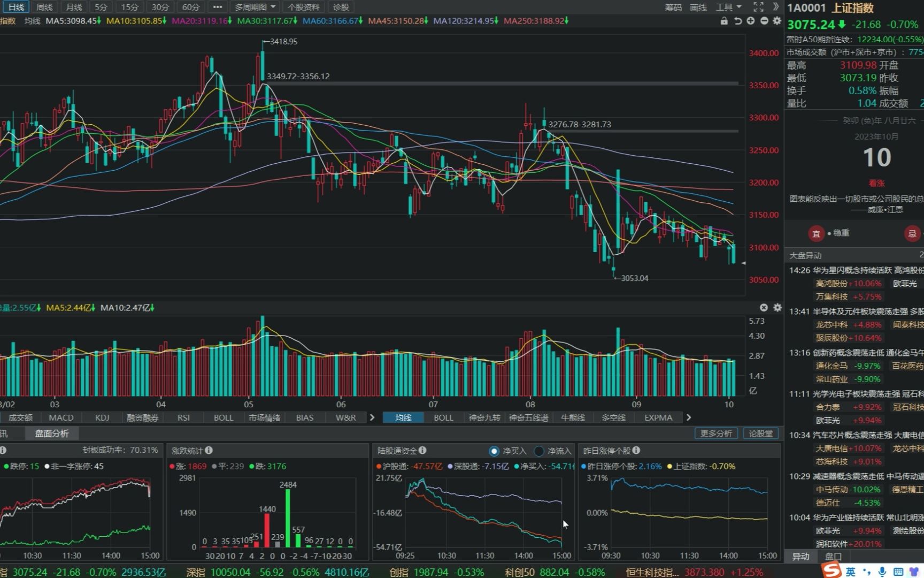The width and height of the screenshot is (924, 578).
Task: Switch to 周线 period tab
Action: 44,7
